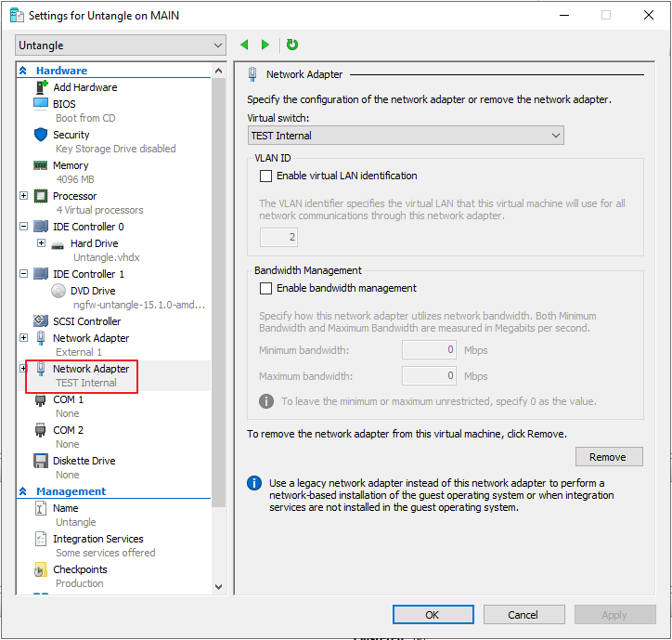Select the SCSI Controller tree item
The image size is (672, 640).
click(86, 321)
